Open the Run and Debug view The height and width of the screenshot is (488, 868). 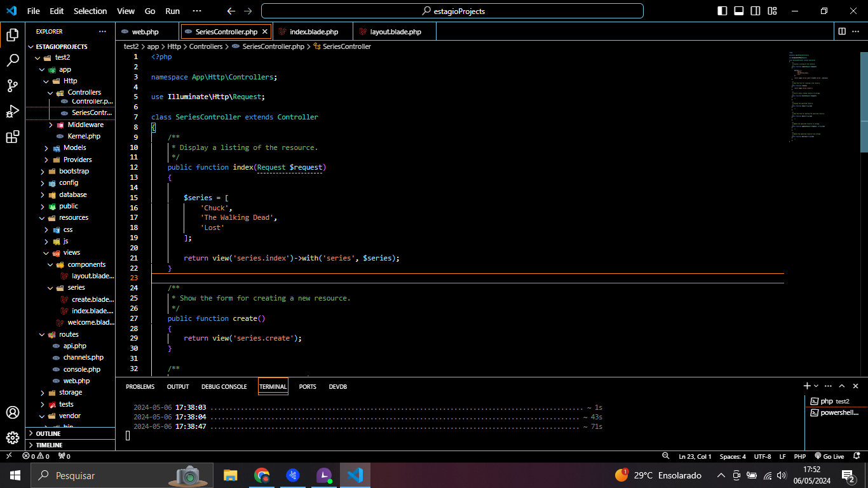(12, 111)
